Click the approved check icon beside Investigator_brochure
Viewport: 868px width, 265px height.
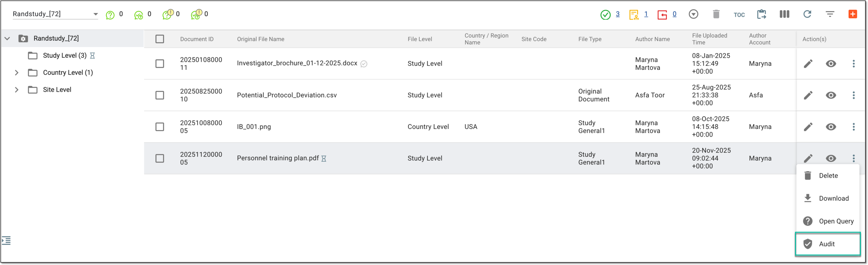pos(364,64)
